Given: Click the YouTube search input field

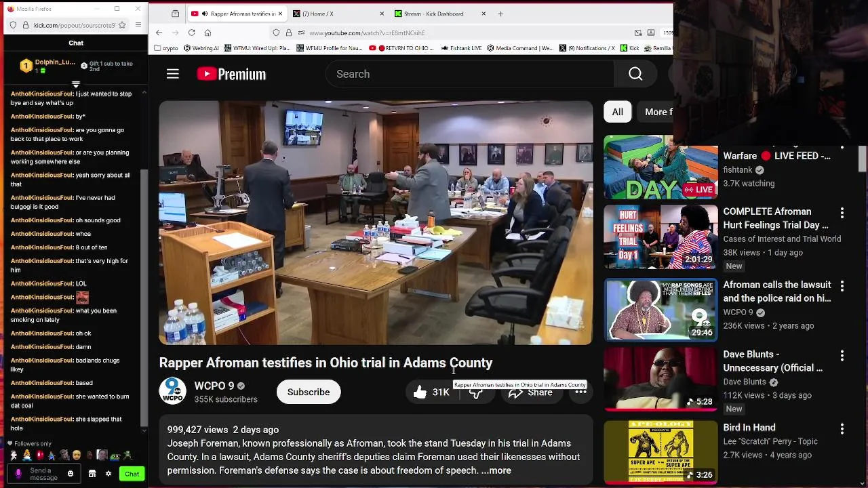Looking at the screenshot, I should pos(470,74).
